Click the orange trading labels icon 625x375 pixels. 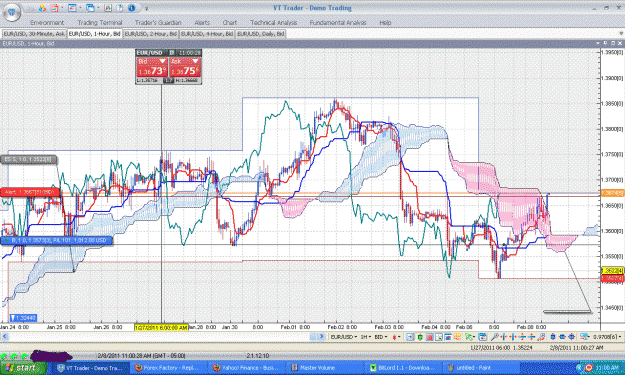coord(457,337)
